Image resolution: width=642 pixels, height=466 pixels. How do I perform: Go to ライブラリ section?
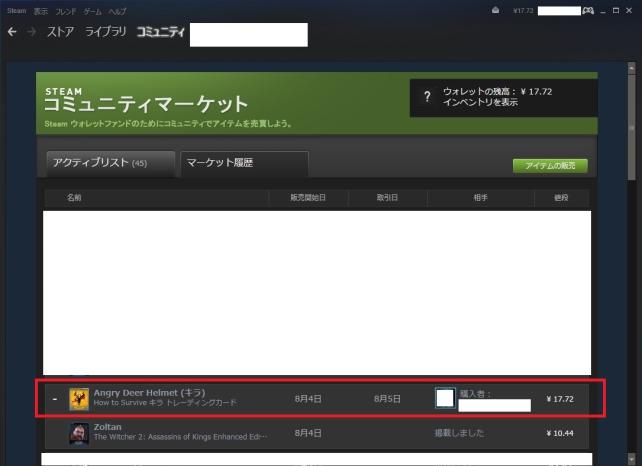(x=106, y=32)
